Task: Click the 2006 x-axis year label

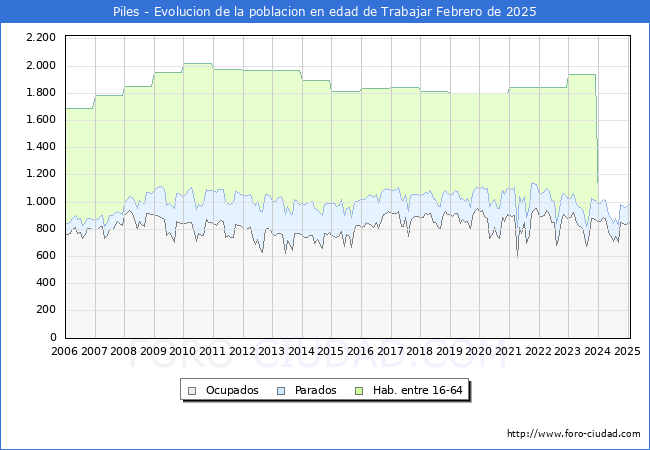Action: 64,351
